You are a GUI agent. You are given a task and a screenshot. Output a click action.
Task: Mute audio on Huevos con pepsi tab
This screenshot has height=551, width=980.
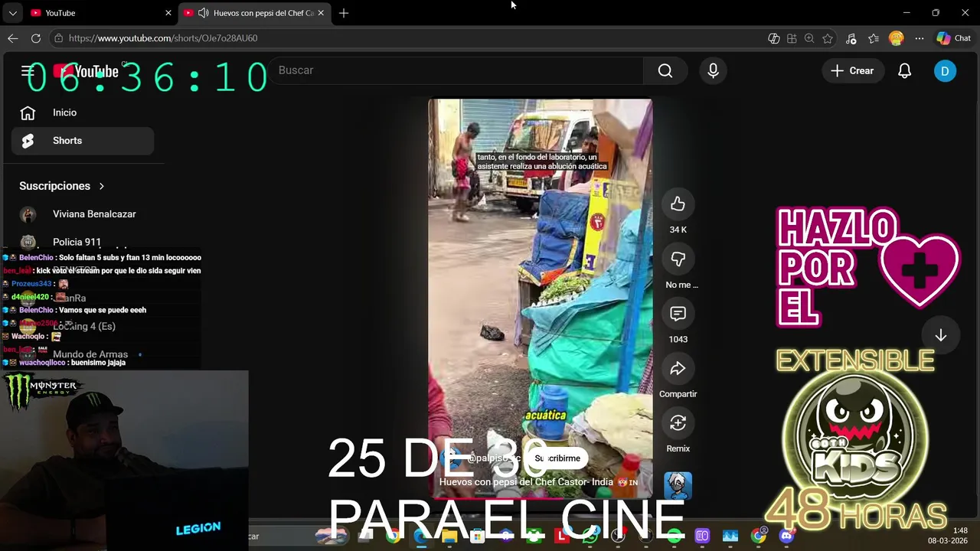[x=203, y=13]
